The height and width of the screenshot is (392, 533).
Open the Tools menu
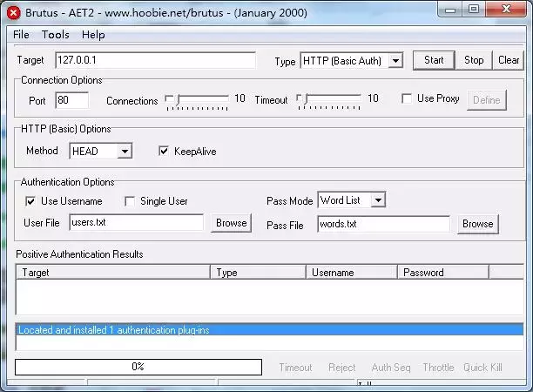pos(56,35)
